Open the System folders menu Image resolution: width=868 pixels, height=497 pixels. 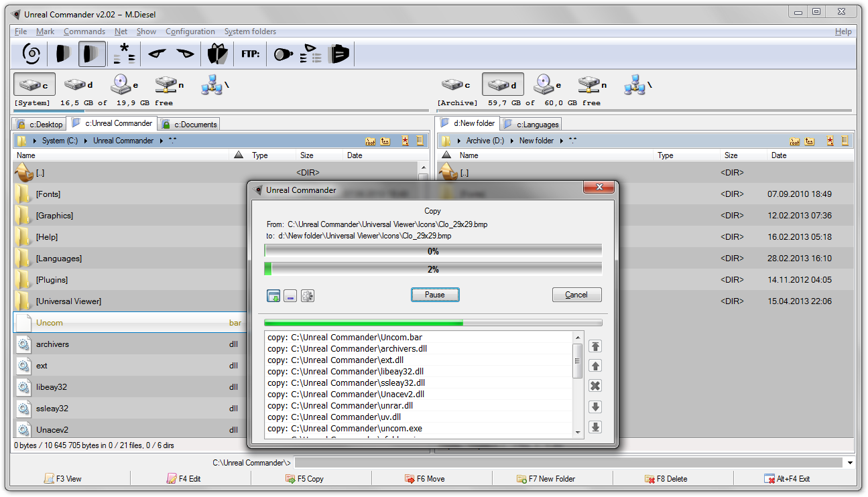pos(250,31)
